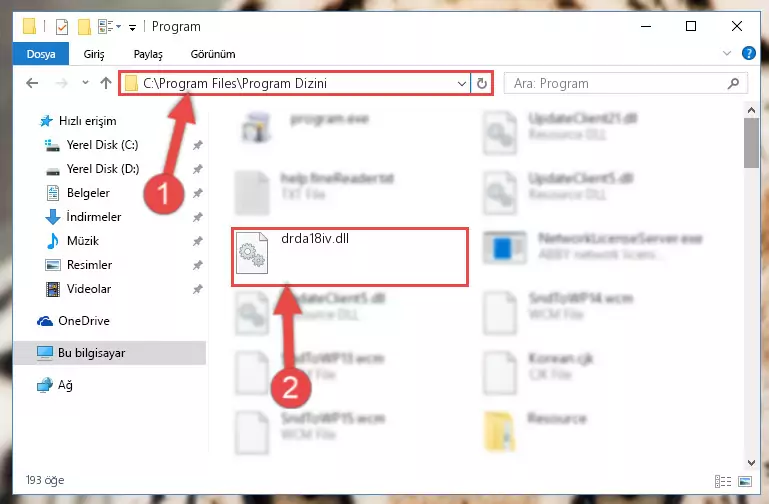Toggle the pin next to Videolar
769x504 pixels.
pyautogui.click(x=197, y=289)
